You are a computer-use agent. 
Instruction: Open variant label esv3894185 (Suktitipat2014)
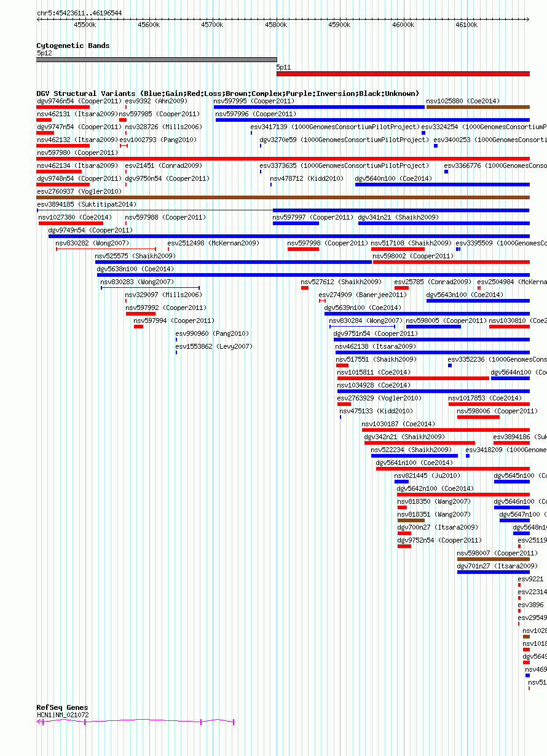[x=87, y=204]
